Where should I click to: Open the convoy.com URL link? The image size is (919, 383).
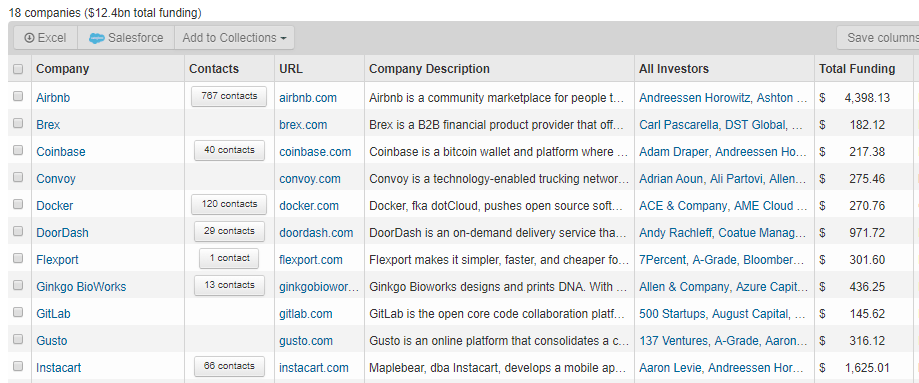[310, 179]
